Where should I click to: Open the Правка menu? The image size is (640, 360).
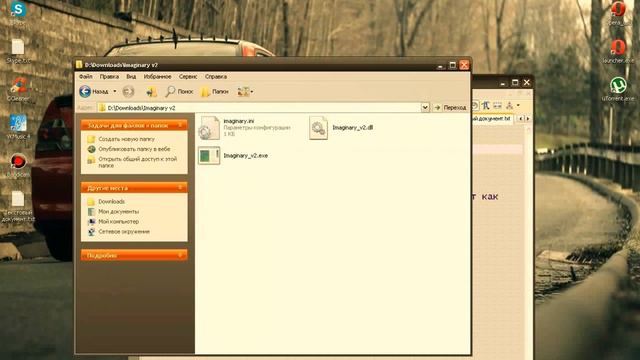(109, 76)
